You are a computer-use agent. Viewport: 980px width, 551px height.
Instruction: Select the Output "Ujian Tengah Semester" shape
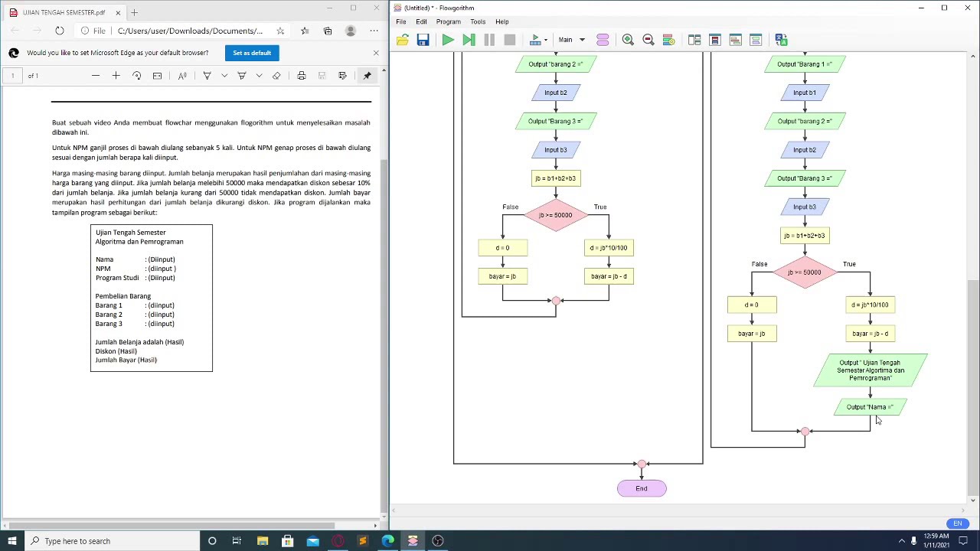point(871,370)
